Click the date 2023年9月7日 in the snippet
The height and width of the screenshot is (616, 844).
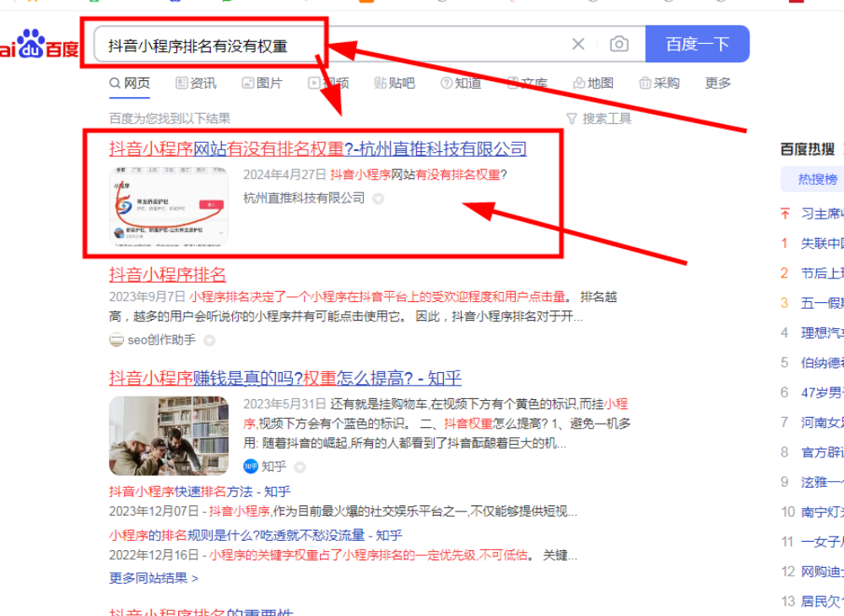click(x=147, y=297)
